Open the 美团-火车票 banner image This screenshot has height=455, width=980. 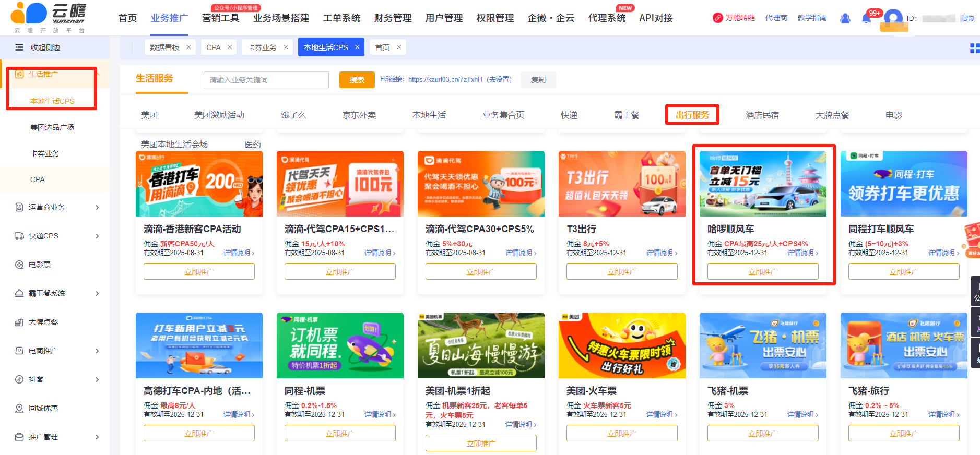[x=622, y=345]
